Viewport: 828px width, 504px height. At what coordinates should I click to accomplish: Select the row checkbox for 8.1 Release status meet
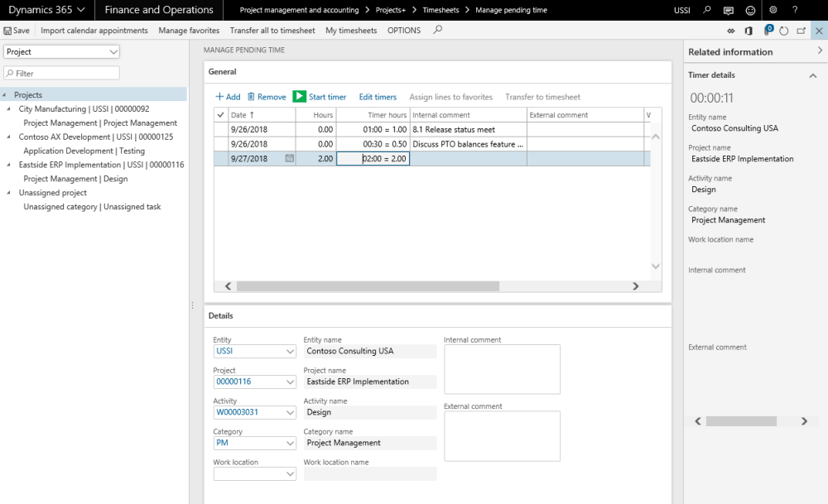click(x=221, y=129)
